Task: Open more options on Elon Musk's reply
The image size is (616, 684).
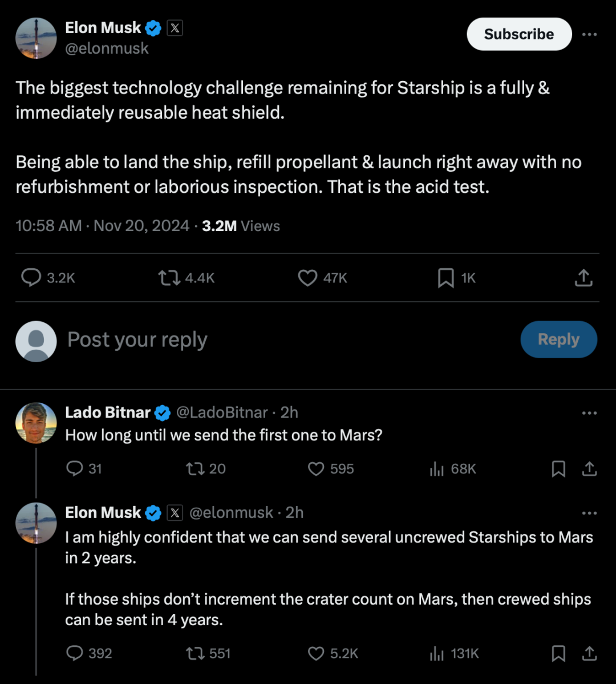Action: click(589, 513)
